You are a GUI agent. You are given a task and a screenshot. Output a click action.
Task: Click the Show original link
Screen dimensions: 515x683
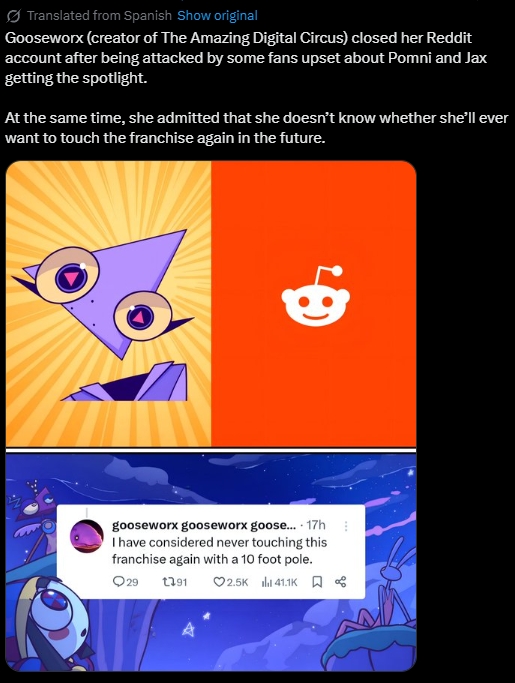[217, 16]
